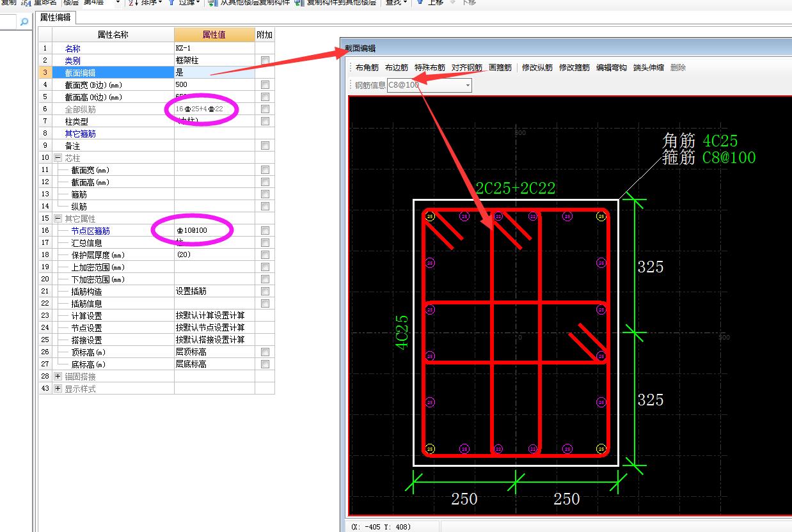This screenshot has height=532, width=792.
Task: Open the 过滤 dropdown arrow
Action: coord(199,3)
